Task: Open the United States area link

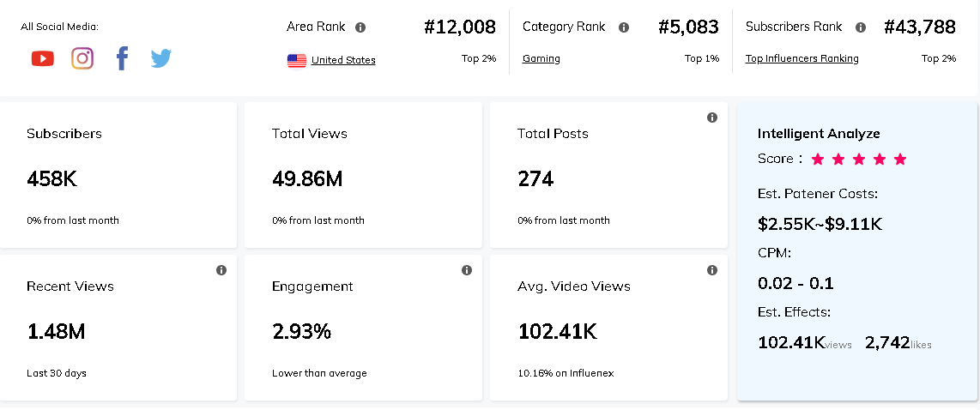Action: tap(343, 60)
